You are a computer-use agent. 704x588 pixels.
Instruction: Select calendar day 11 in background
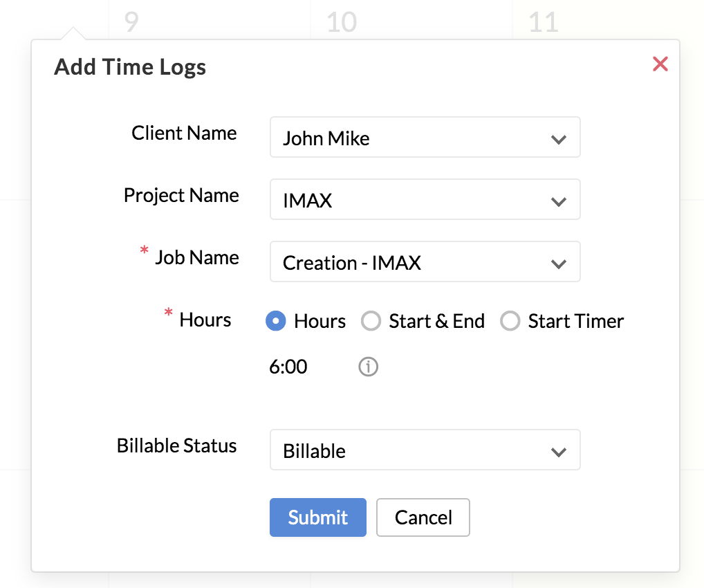(x=543, y=21)
